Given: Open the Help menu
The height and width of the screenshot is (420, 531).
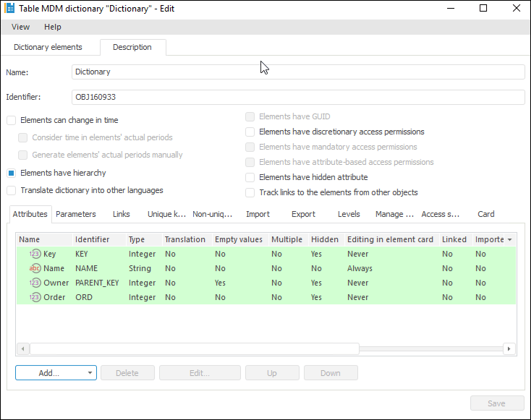Looking at the screenshot, I should coord(53,27).
